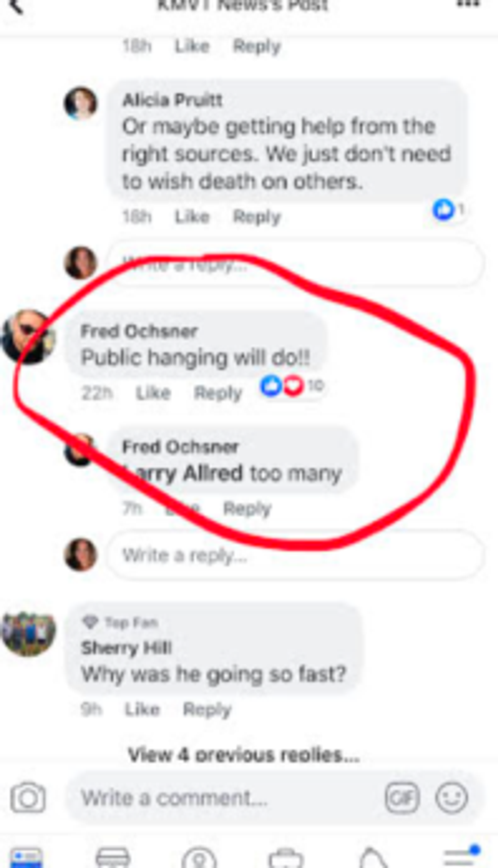View reactions on Fred Ochsner's comment
Viewport: 498px width, 868px height.
coord(292,386)
